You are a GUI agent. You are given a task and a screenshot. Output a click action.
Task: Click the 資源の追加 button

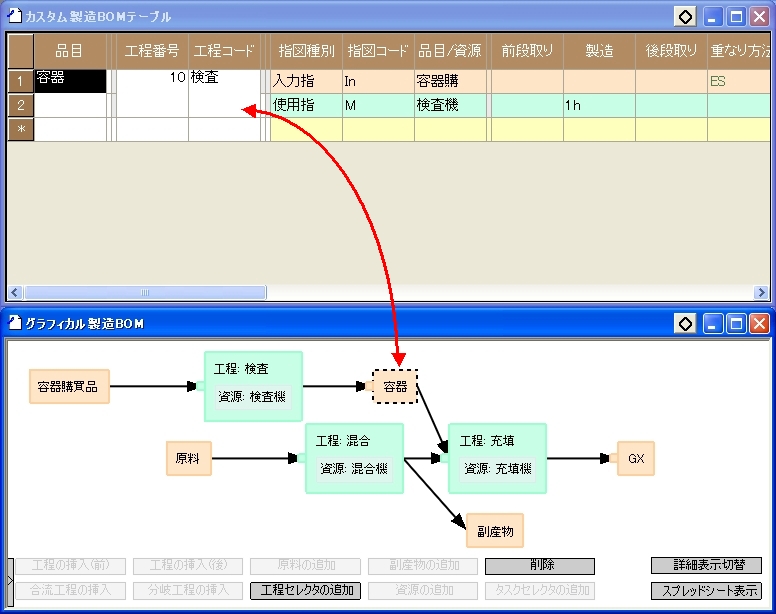point(423,590)
